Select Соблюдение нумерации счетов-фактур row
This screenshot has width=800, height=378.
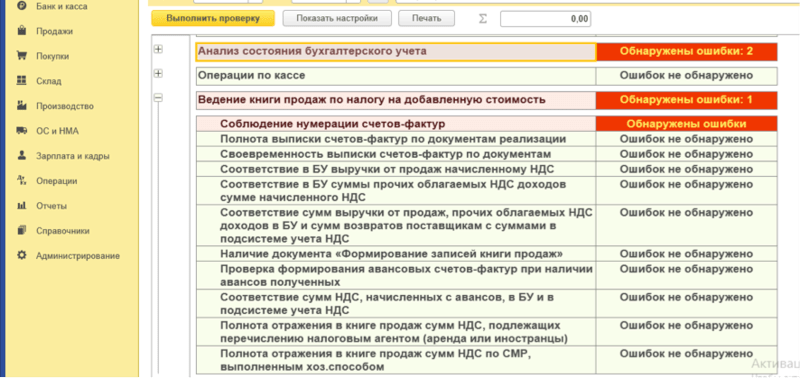click(x=396, y=124)
